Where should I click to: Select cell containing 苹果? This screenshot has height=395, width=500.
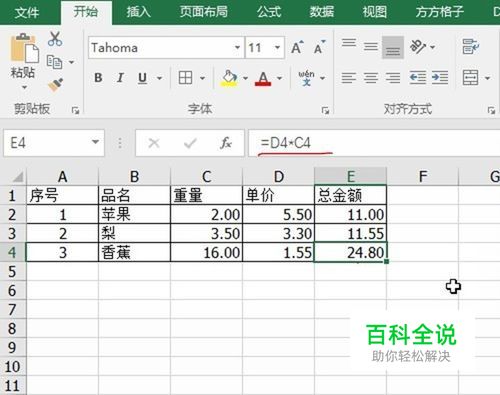click(x=134, y=214)
